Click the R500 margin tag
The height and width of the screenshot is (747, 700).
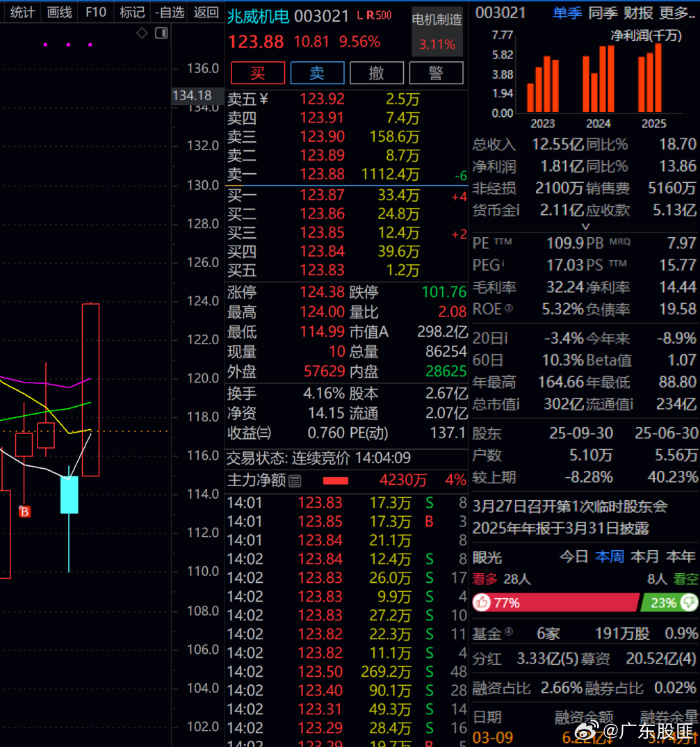pos(379,15)
